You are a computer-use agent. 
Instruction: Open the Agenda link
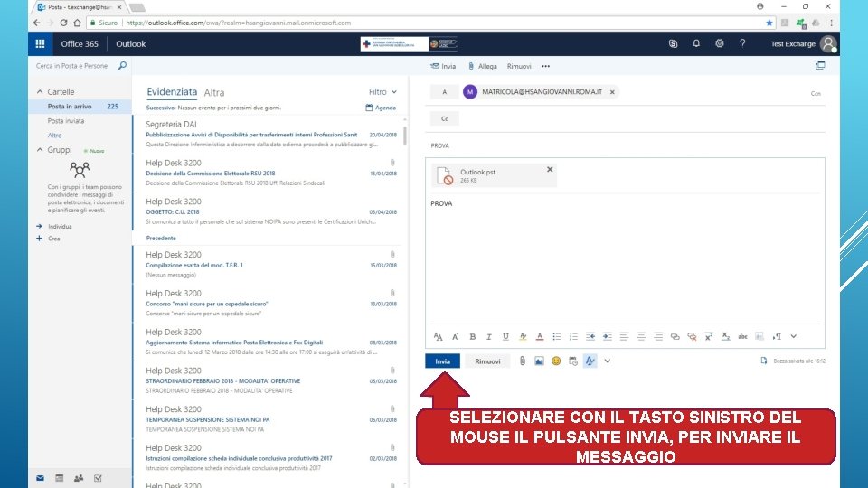point(381,108)
